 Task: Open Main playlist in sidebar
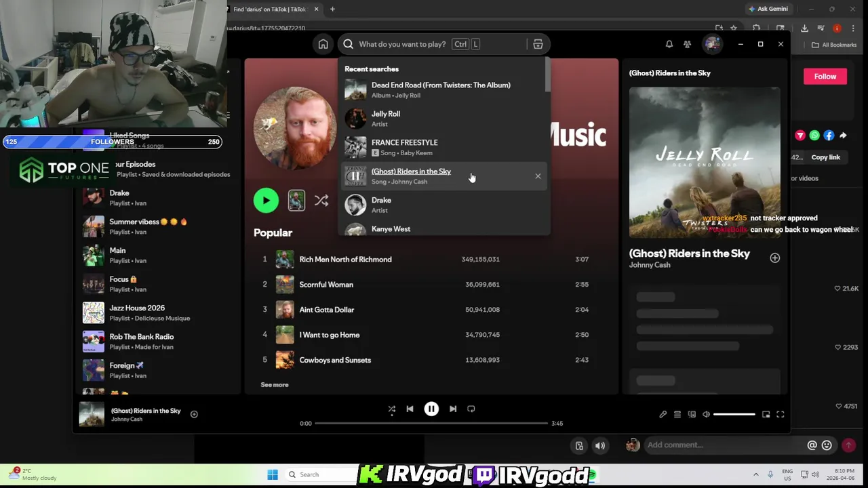click(x=158, y=256)
